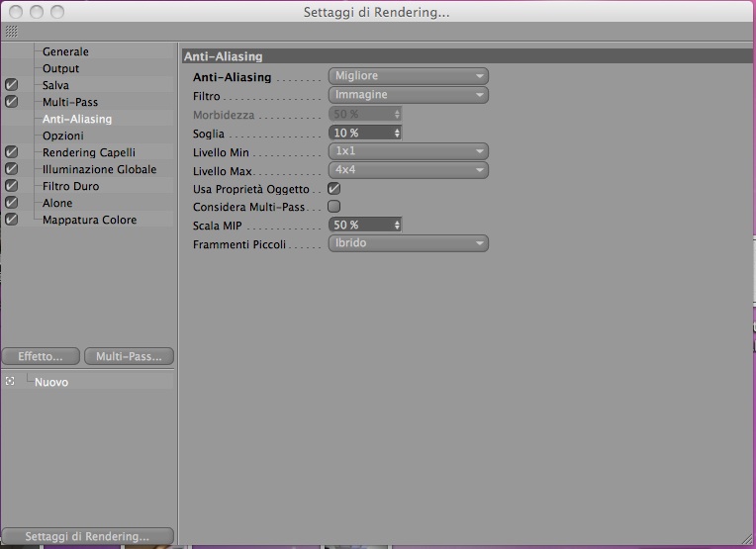
Task: Open the Opzioni settings page
Action: 63,136
